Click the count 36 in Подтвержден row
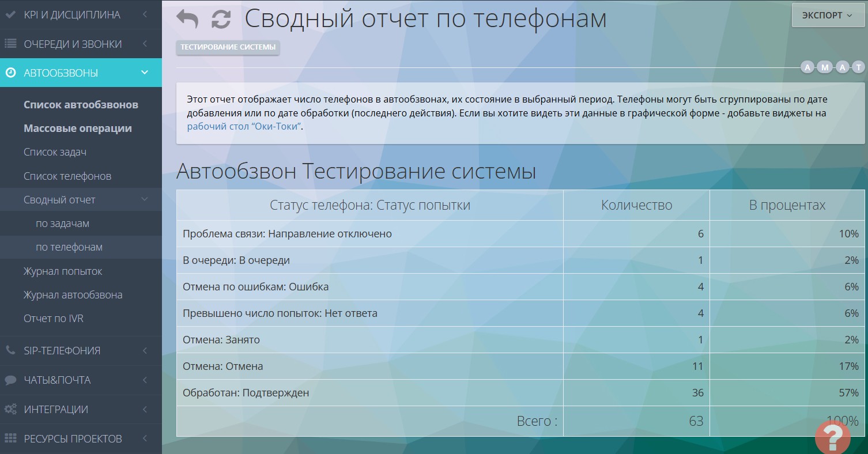 [x=697, y=393]
